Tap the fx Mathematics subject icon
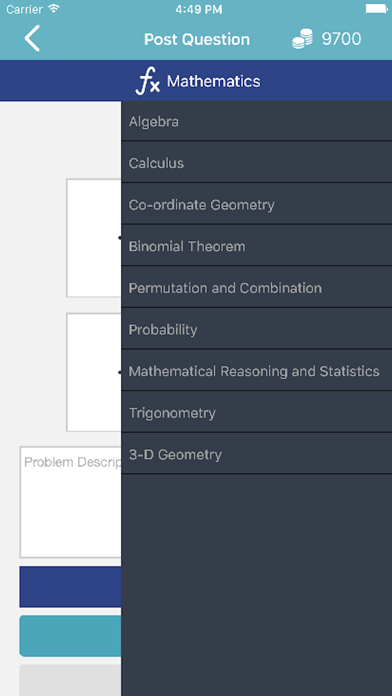392x696 pixels. (x=147, y=82)
